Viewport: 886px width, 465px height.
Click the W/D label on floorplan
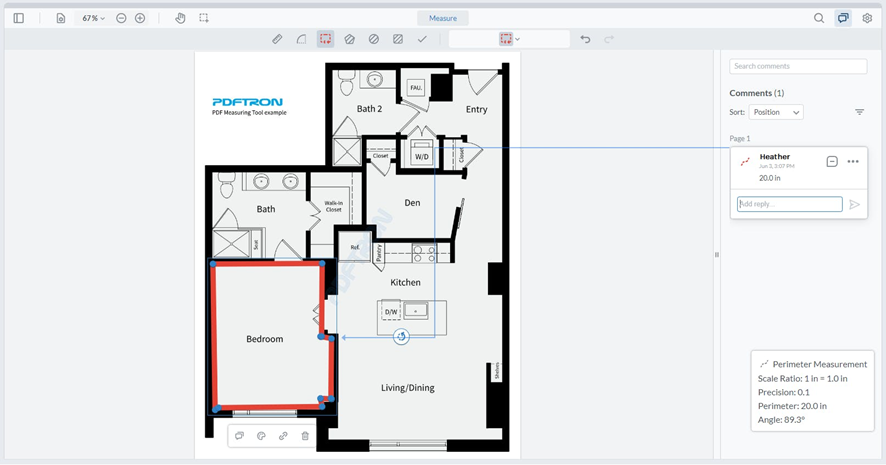[422, 157]
